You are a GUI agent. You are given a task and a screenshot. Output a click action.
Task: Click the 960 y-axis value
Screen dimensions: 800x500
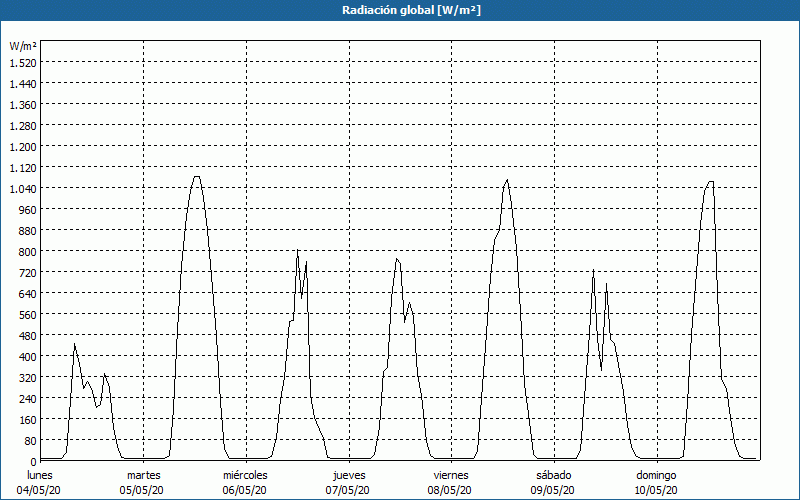(27, 210)
